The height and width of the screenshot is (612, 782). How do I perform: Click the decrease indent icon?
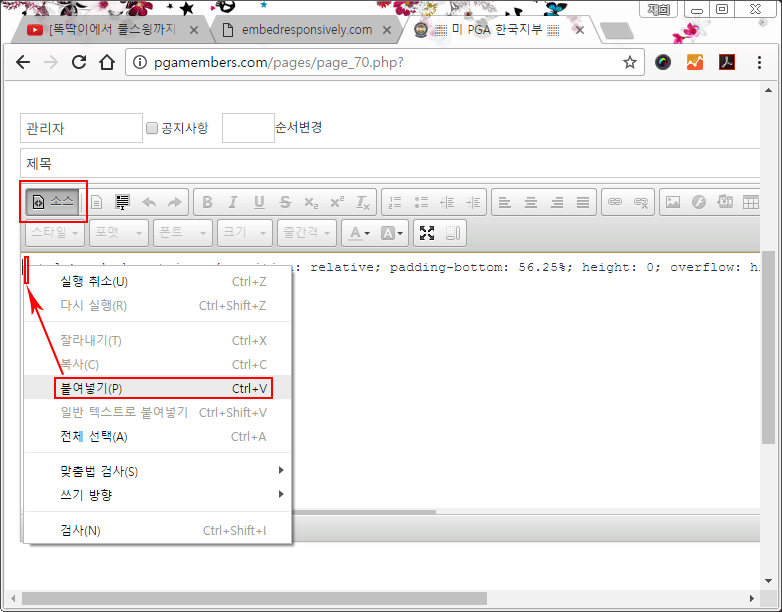pyautogui.click(x=447, y=202)
